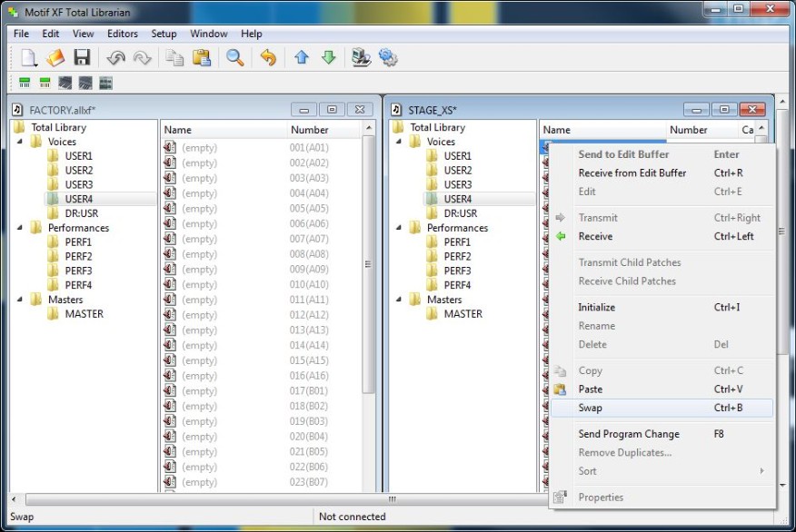Click the New document toolbar icon
The image size is (796, 532).
tap(29, 58)
